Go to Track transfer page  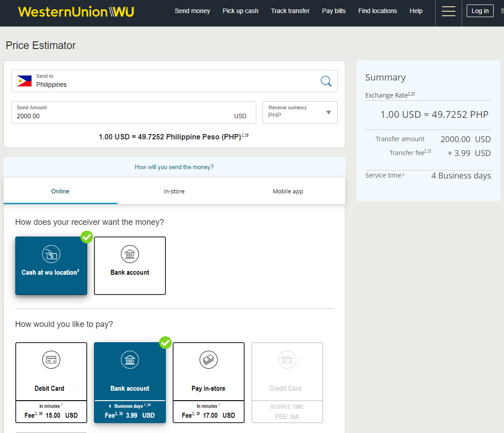click(290, 11)
